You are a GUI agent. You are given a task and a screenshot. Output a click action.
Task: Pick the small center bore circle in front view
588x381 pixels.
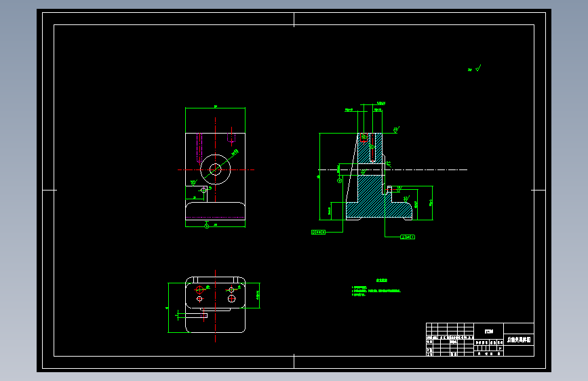coord(215,169)
